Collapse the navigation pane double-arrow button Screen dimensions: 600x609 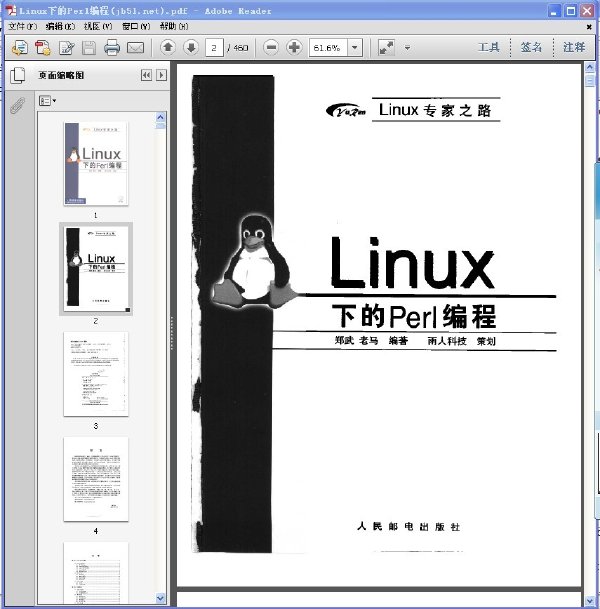[x=146, y=75]
